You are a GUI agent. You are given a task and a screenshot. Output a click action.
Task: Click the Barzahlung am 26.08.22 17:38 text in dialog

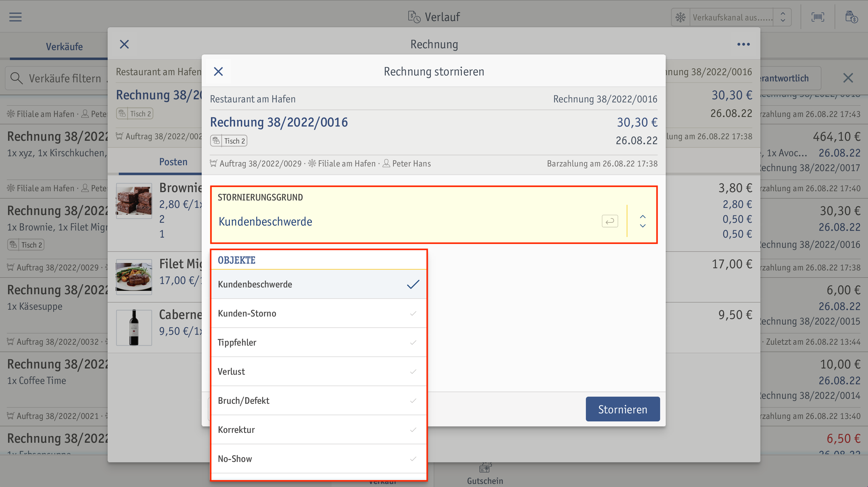click(x=602, y=163)
